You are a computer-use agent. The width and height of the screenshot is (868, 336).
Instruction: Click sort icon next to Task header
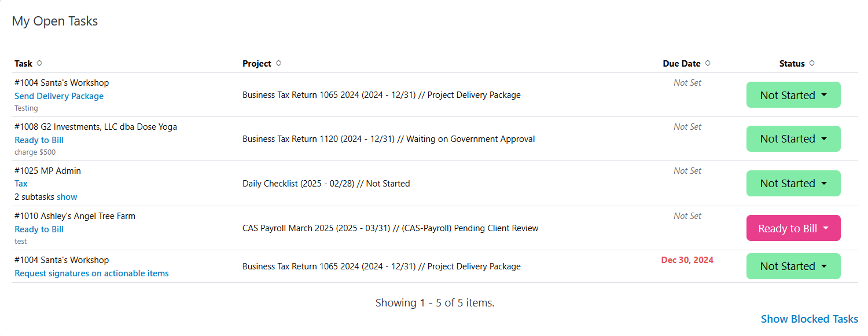click(39, 63)
